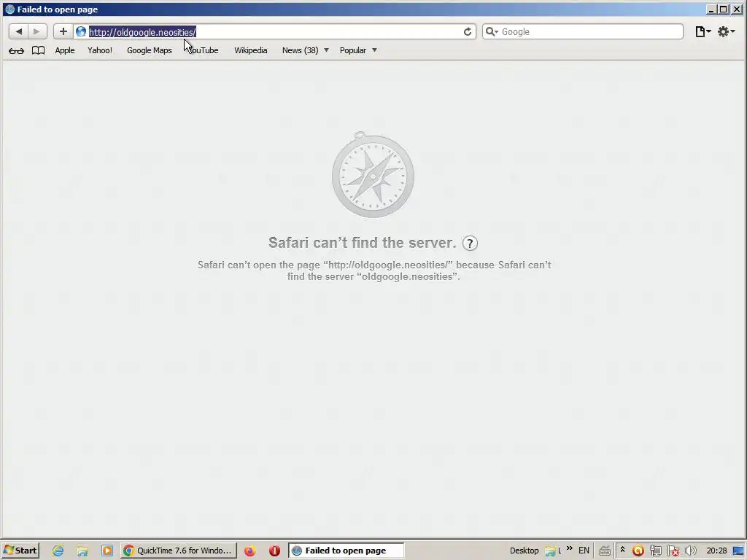Image resolution: width=747 pixels, height=560 pixels.
Task: Open search magnifier dropdown in search box
Action: [491, 32]
